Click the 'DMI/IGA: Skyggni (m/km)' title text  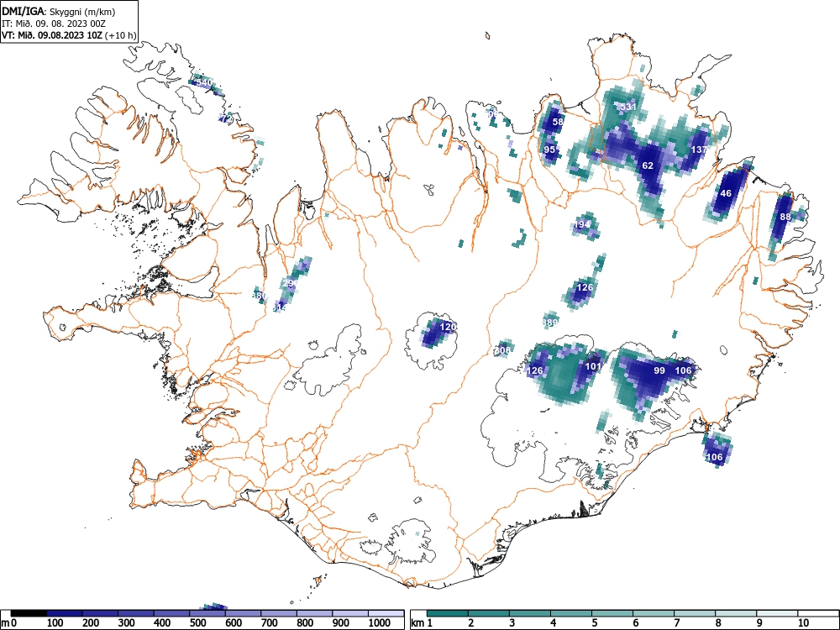pos(59,12)
